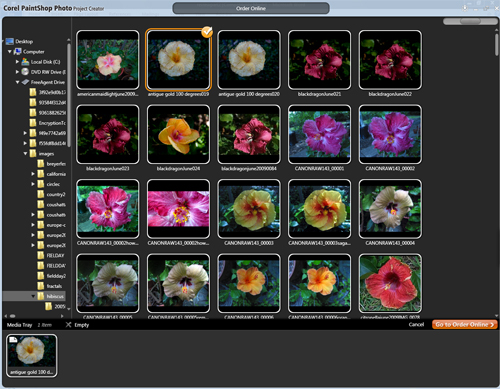The width and height of the screenshot is (500, 389).
Task: Click the breyerfest folder icon
Action: pyautogui.click(x=41, y=164)
